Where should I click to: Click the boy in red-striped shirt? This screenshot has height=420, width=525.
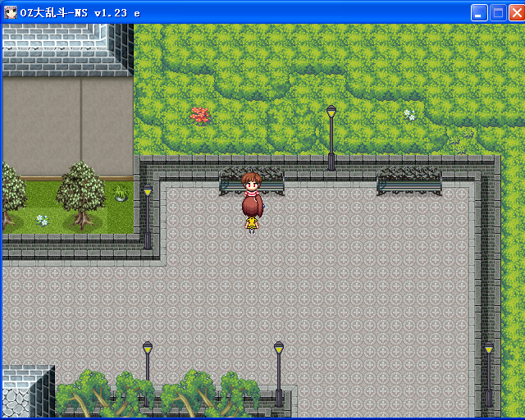coord(252,185)
